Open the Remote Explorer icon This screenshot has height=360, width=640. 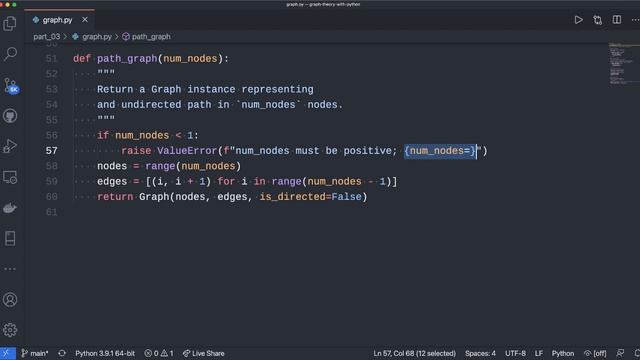click(x=10, y=177)
